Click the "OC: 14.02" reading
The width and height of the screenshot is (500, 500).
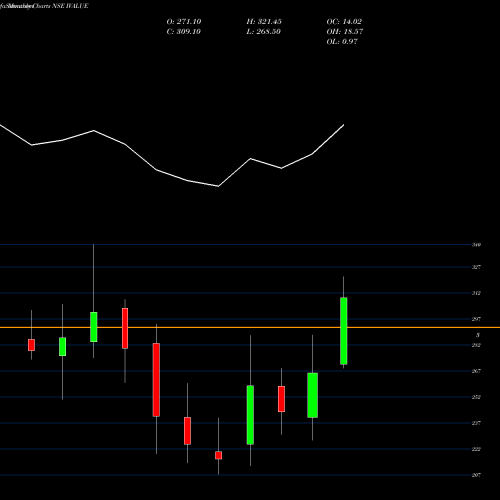pyautogui.click(x=344, y=22)
